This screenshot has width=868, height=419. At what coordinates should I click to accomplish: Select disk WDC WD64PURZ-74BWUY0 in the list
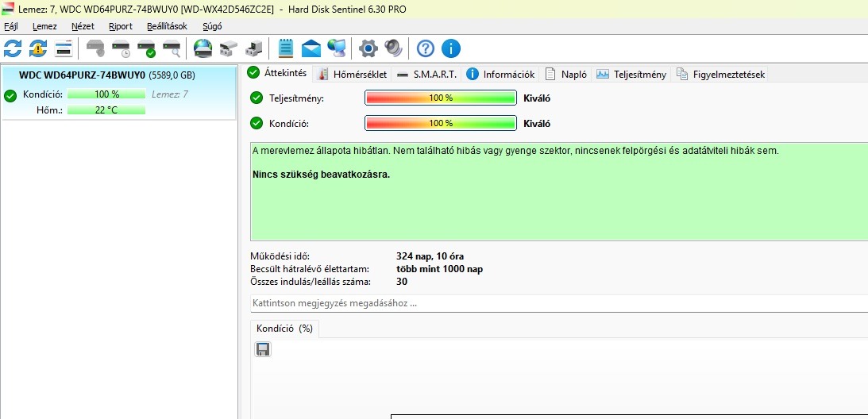[x=119, y=93]
